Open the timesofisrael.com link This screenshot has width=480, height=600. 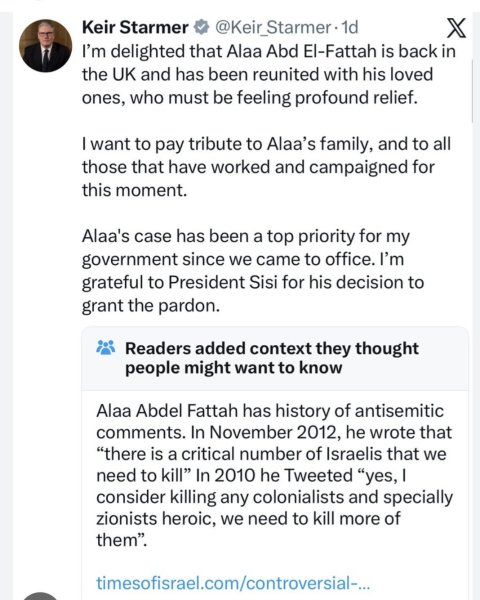click(x=233, y=583)
